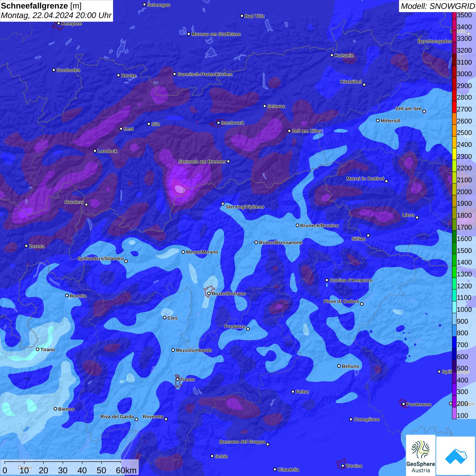Click the Tirano location dot

click(38, 349)
